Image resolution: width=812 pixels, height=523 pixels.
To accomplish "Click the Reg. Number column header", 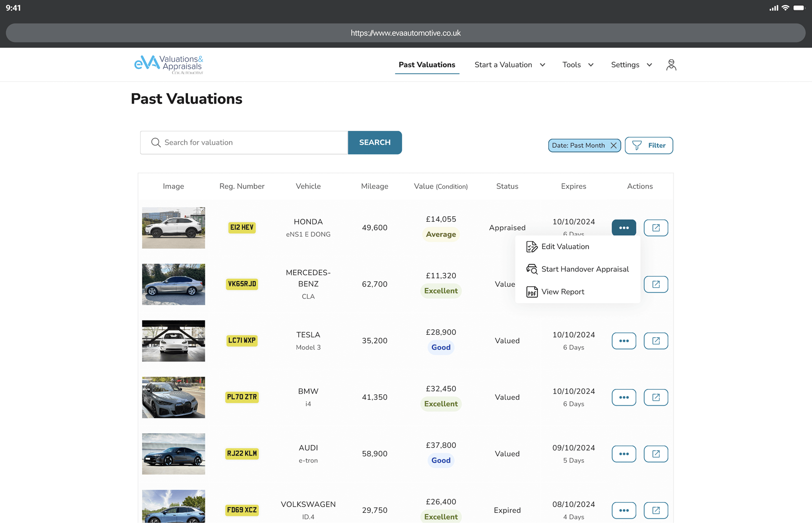I will [242, 186].
